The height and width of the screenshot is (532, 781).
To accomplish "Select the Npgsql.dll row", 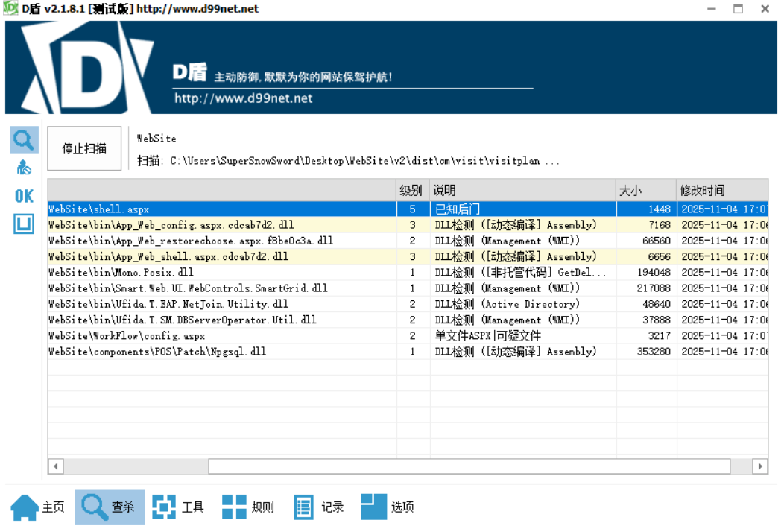I will (x=408, y=352).
